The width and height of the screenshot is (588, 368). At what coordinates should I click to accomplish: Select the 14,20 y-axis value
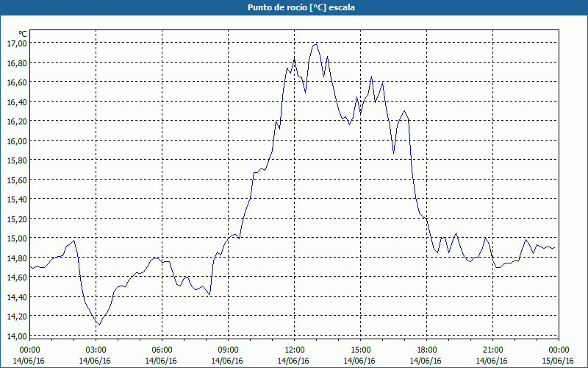coord(17,316)
